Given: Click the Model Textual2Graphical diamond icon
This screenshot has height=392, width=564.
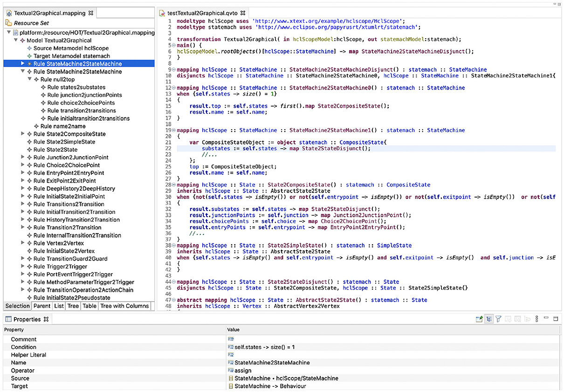Looking at the screenshot, I should pos(22,41).
